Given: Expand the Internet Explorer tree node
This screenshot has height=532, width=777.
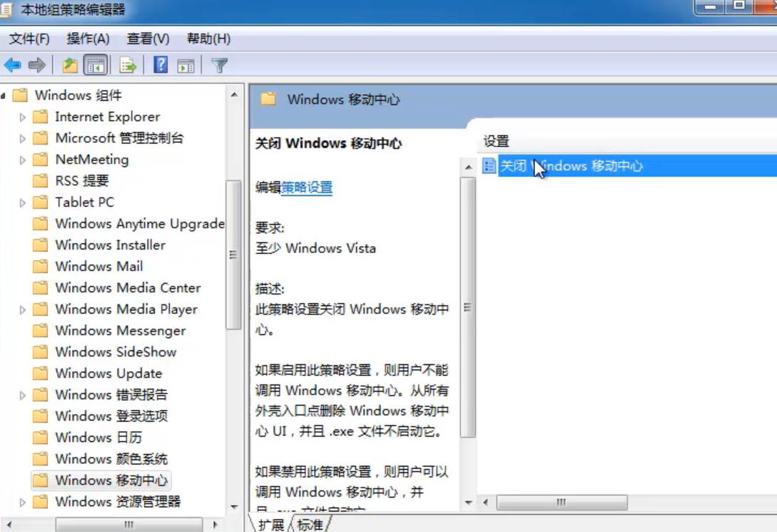Looking at the screenshot, I should pos(21,116).
